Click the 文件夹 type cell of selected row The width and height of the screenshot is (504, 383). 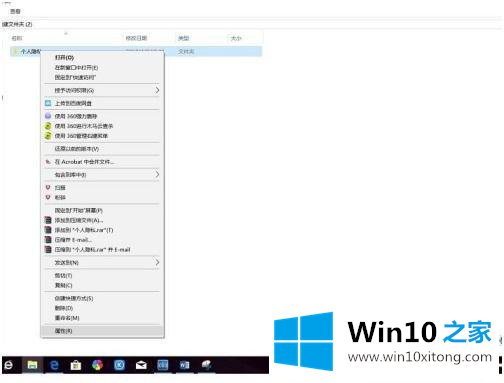[x=186, y=52]
